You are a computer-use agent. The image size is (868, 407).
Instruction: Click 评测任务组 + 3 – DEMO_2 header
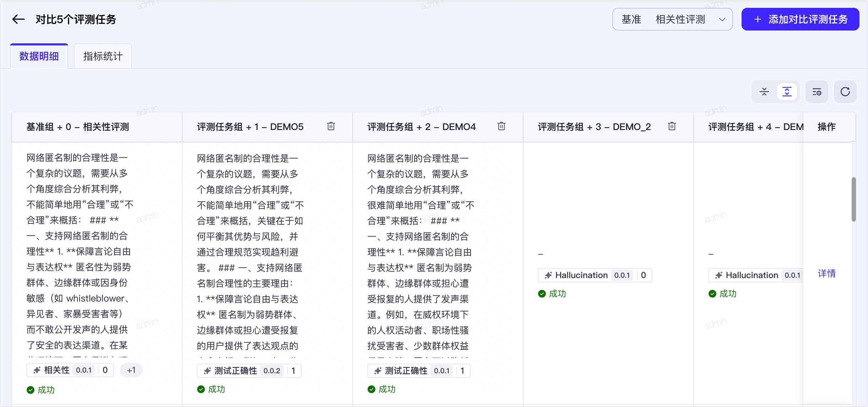(595, 127)
